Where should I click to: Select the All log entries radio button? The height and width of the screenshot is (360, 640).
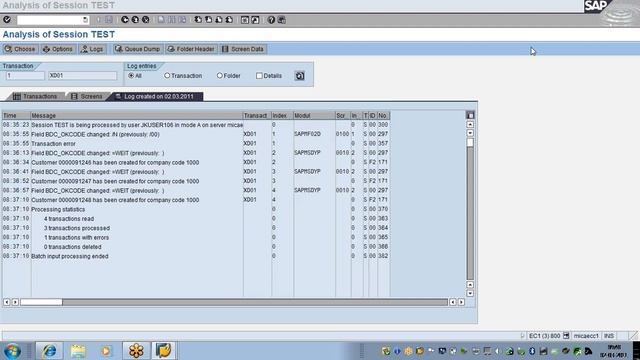click(131, 76)
